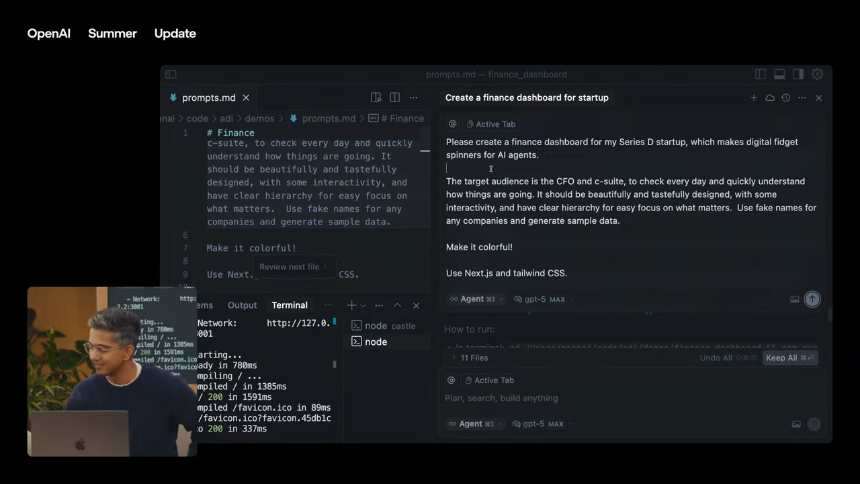Screen dimensions: 860x484
Task: Open markdown preview to the side
Action: (376, 98)
